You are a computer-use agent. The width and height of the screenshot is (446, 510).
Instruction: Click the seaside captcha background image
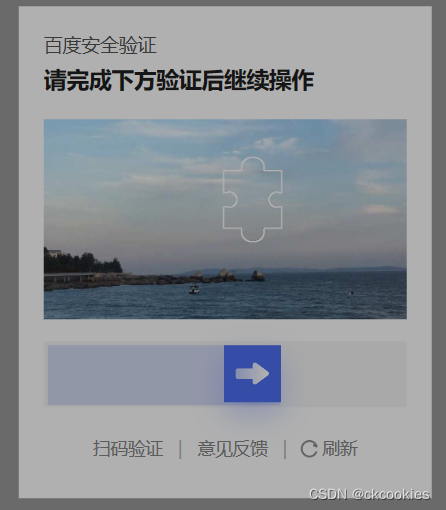(x=225, y=219)
